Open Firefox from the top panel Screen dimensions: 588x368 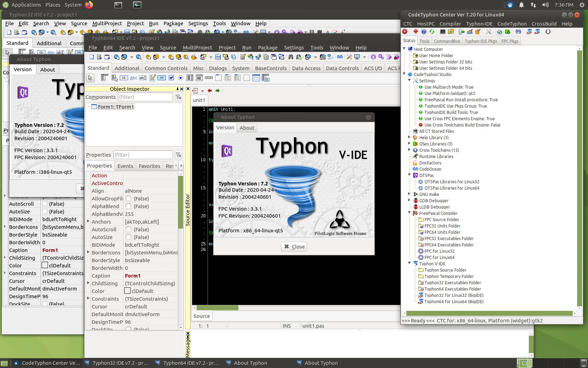(x=89, y=5)
